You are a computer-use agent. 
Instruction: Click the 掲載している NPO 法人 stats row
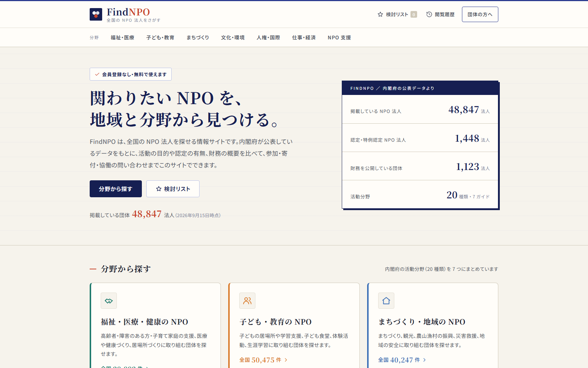pyautogui.click(x=420, y=109)
